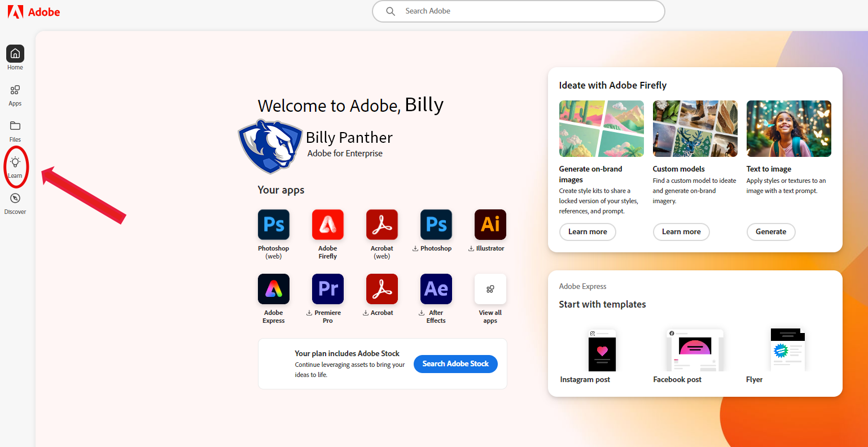
Task: Select the Premiere Pro app icon
Action: 328,289
